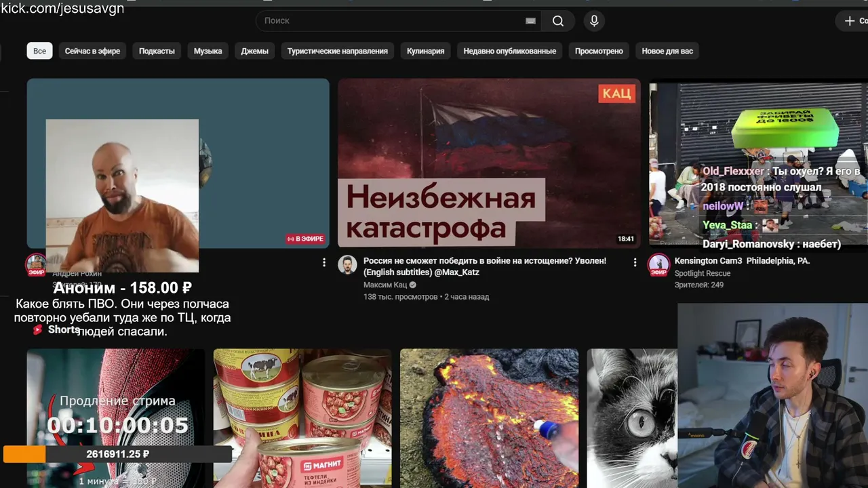This screenshot has height=488, width=868.
Task: Open the Spider-Man Short thumbnail
Action: coord(115,418)
